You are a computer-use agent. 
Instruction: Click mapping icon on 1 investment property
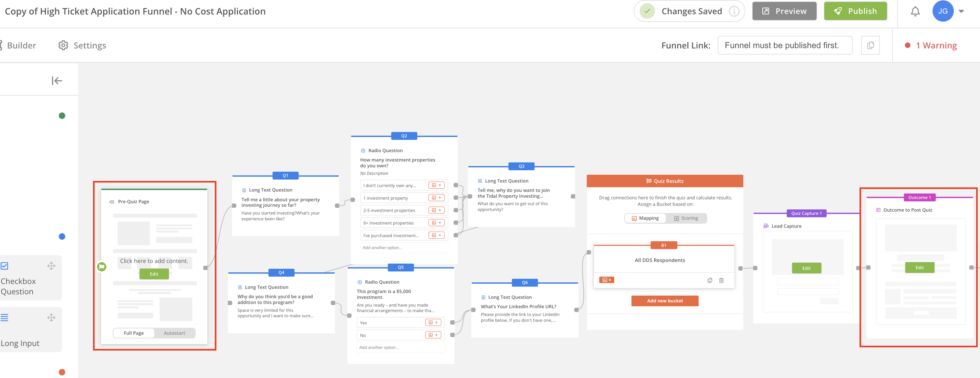click(434, 198)
